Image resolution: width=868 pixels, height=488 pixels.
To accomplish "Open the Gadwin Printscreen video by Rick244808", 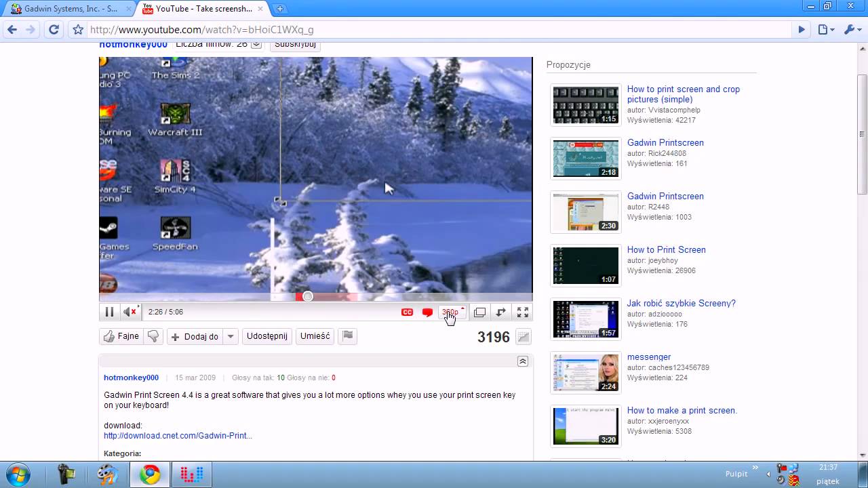I will click(665, 143).
